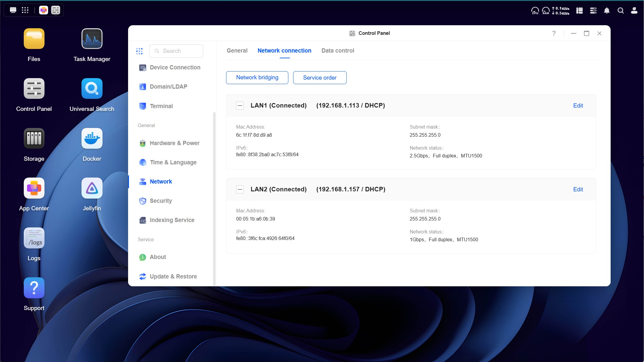This screenshot has height=362, width=644.
Task: Launch Jellyfin from the desktop
Action: click(x=92, y=188)
